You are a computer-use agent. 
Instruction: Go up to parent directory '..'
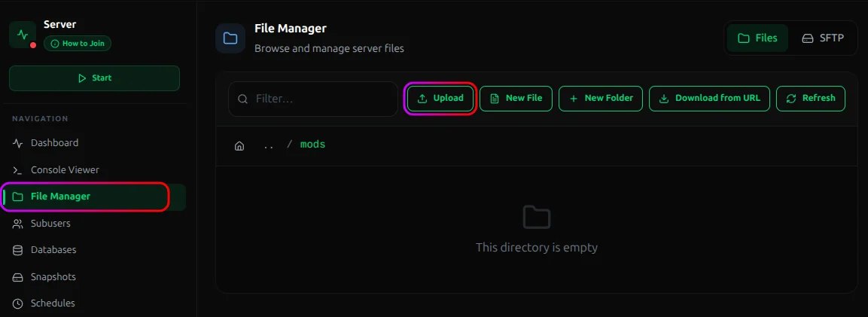click(269, 146)
